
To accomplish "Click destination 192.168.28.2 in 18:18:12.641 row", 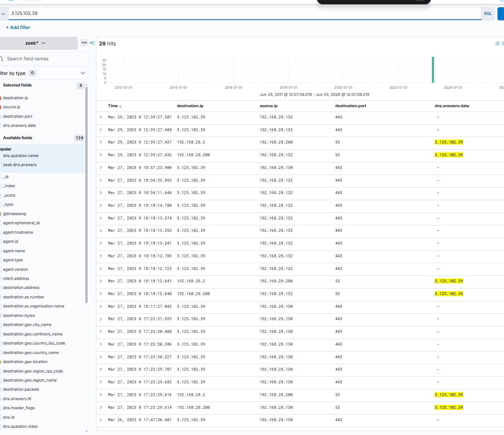I will (x=191, y=281).
